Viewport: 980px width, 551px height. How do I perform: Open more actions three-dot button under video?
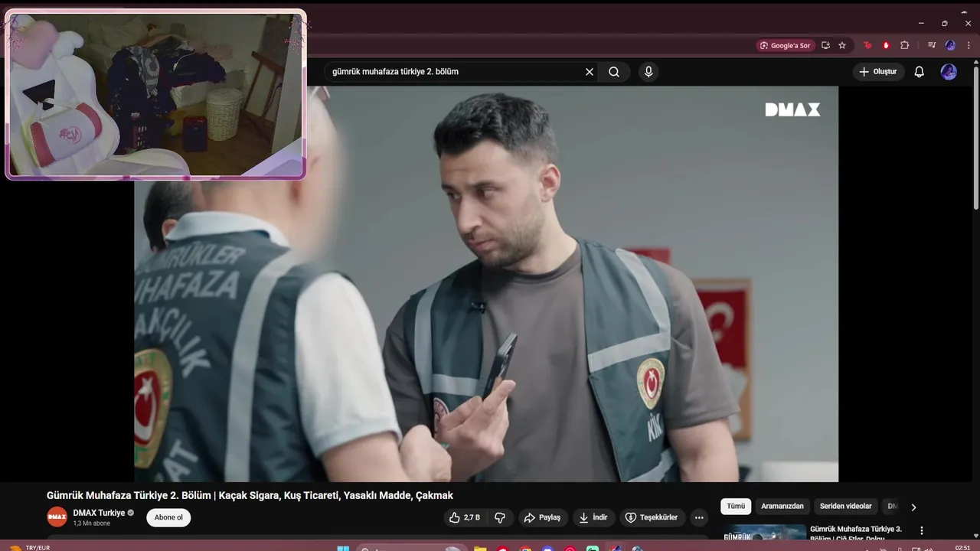pos(699,518)
